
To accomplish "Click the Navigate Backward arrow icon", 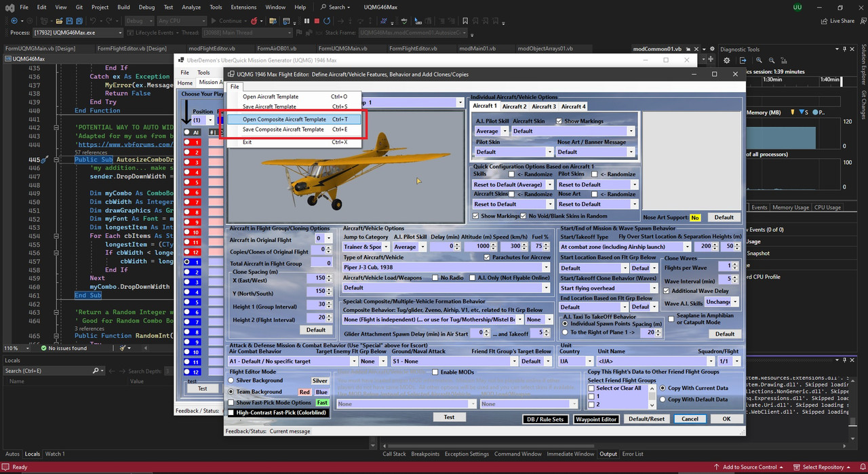I will coord(14,21).
